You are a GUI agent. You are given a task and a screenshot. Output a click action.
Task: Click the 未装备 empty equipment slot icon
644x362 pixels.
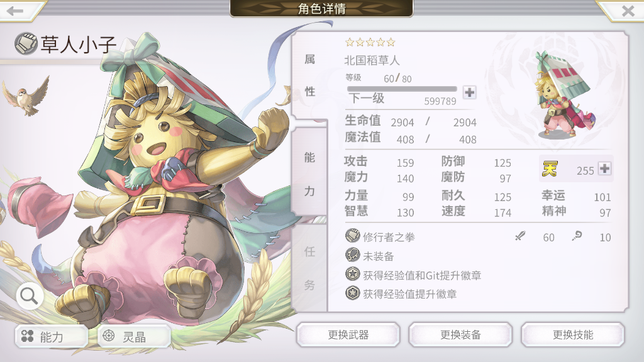(352, 255)
